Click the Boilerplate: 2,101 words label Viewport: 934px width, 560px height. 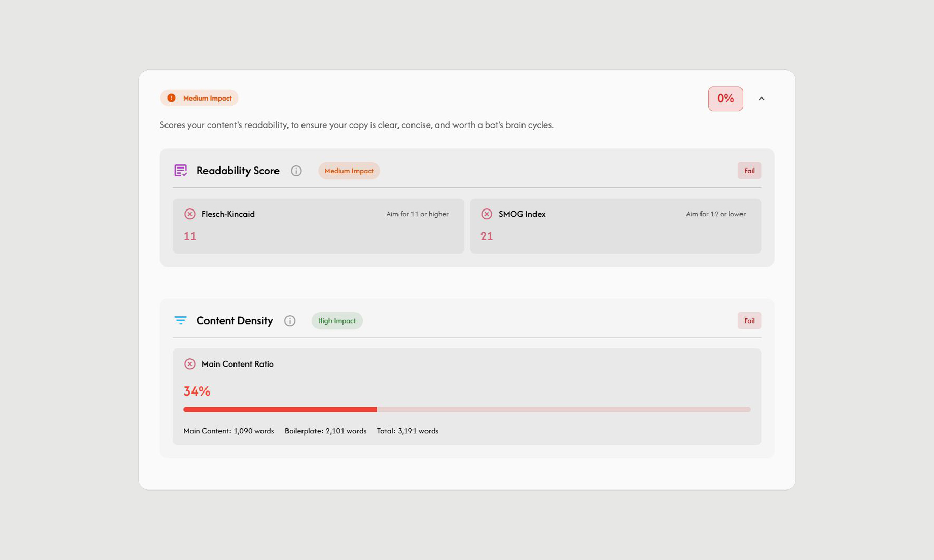pos(325,431)
